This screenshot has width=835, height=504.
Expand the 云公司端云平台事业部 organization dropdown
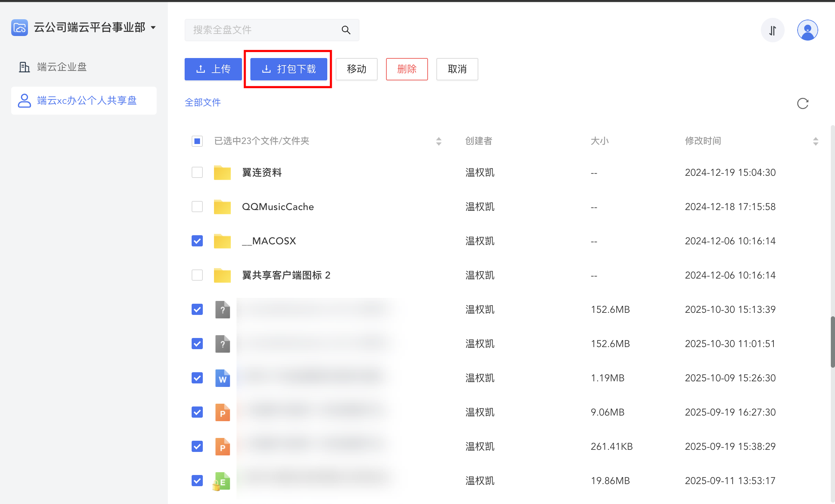click(153, 28)
